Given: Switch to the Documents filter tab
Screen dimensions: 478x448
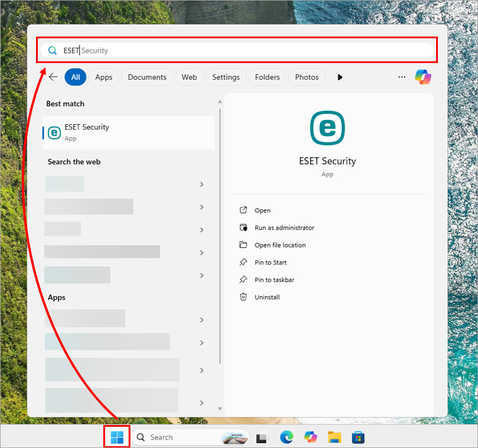Looking at the screenshot, I should pos(146,77).
